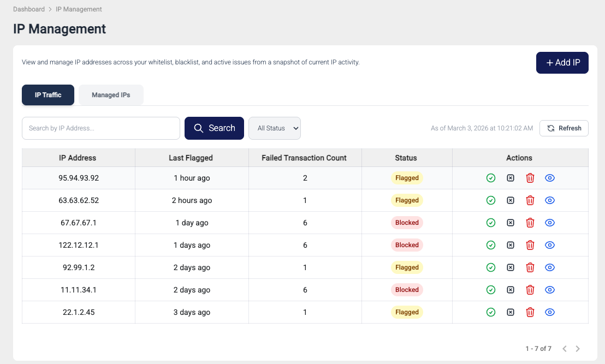The image size is (605, 364).
Task: Click the Failed Transaction Count header
Action: (305, 158)
